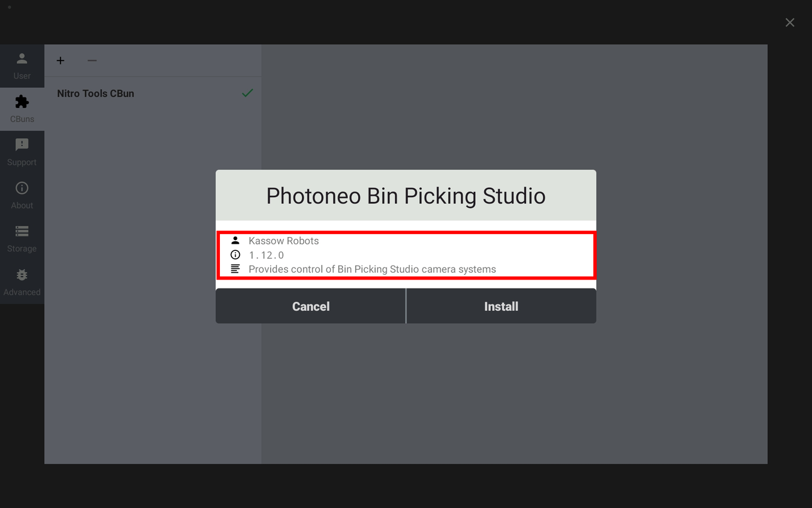
Task: Click the Photoneo Bin Picking Studio title
Action: pos(406,196)
